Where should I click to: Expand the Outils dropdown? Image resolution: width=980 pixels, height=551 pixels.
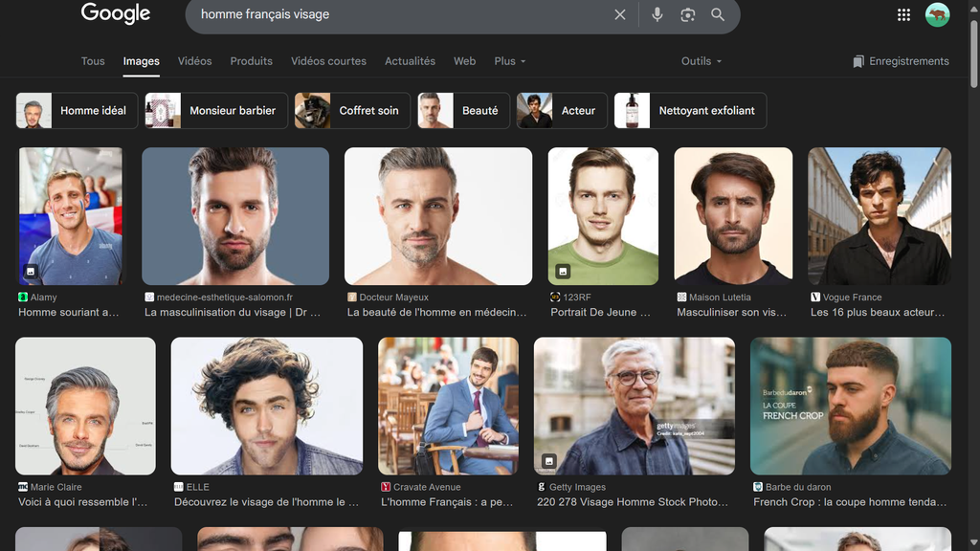click(702, 61)
